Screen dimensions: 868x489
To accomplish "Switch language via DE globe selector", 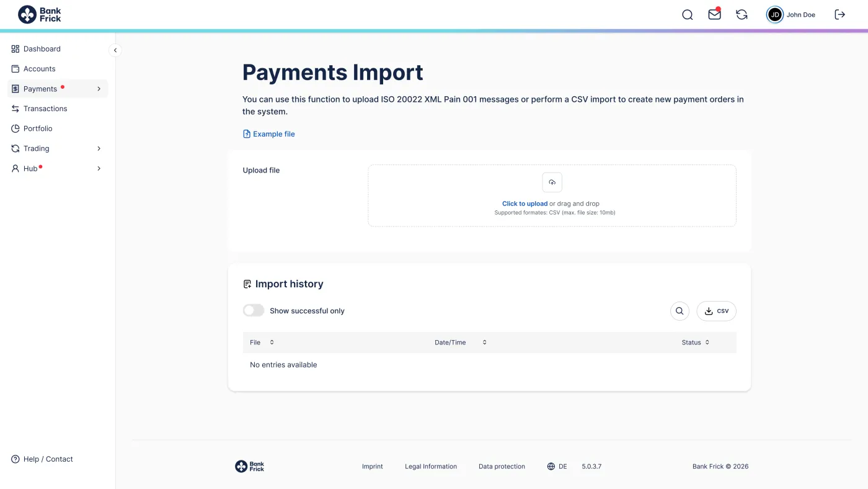I will (557, 466).
